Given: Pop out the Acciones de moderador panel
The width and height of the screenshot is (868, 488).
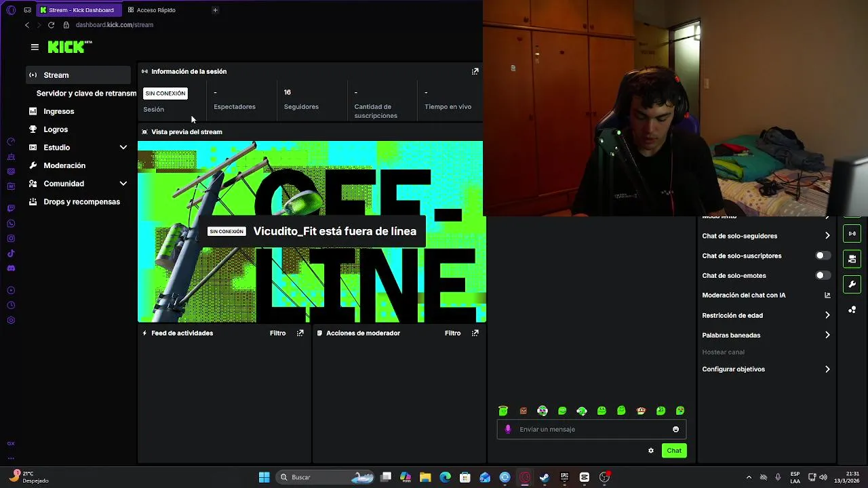Looking at the screenshot, I should (x=475, y=333).
